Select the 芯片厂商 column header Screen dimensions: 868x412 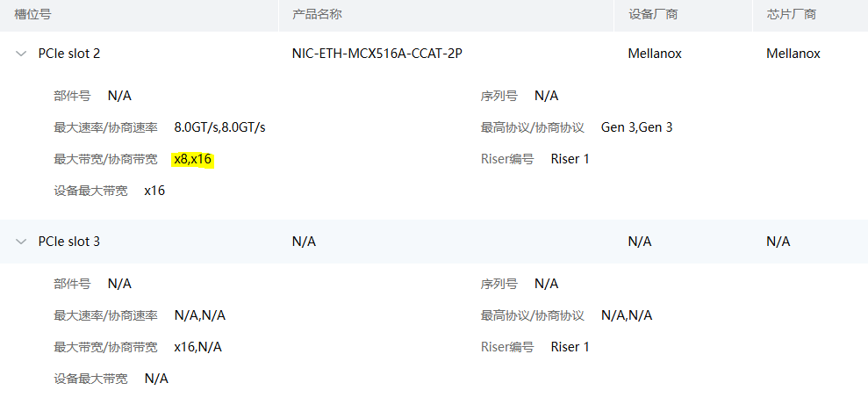click(x=791, y=15)
